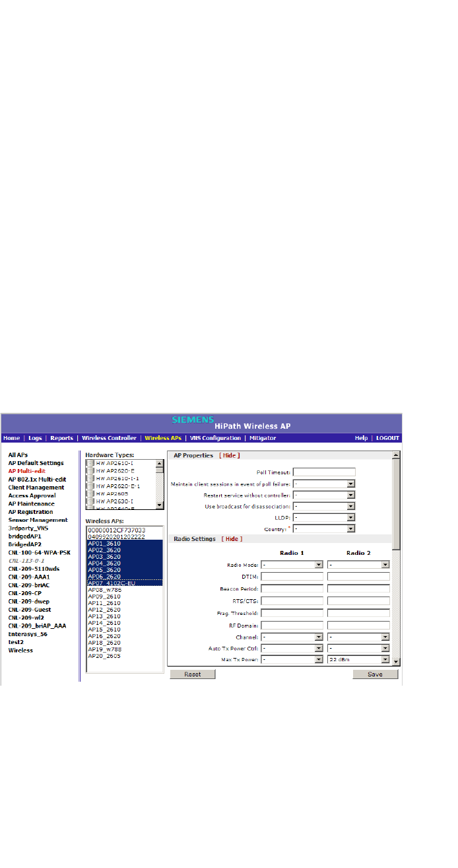Tick the HW AP2620-E-1 hardware type checkbox
Screen dimensions: 458x868
point(91,486)
